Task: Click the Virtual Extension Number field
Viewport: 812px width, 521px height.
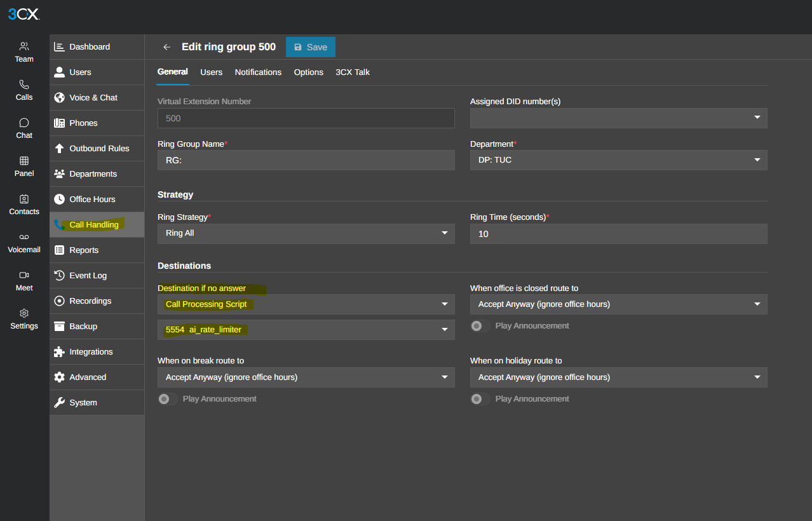Action: tap(306, 118)
